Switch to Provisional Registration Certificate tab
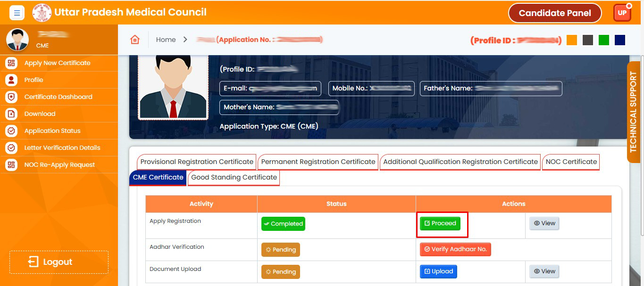The height and width of the screenshot is (286, 644). tap(197, 162)
